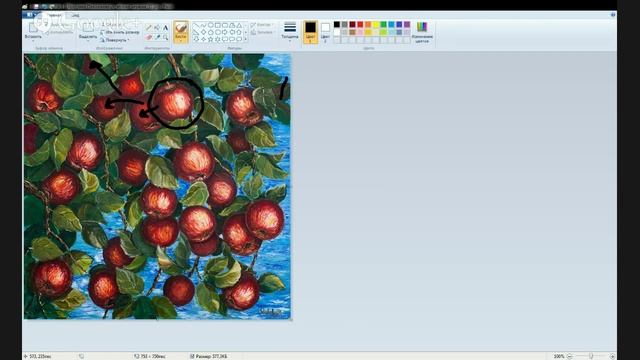Choose the diamond shape in Shapes gallery
The width and height of the screenshot is (640, 360).
pyautogui.click(x=203, y=32)
